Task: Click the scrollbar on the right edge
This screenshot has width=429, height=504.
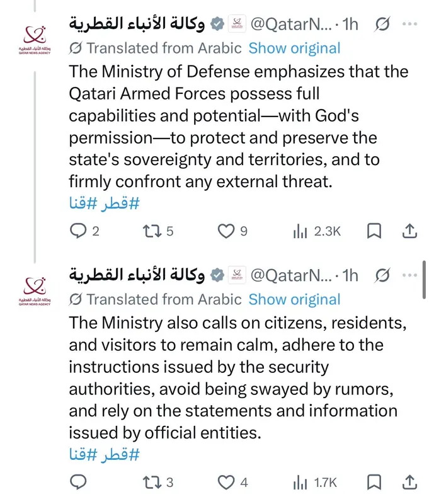Action: coord(426,283)
